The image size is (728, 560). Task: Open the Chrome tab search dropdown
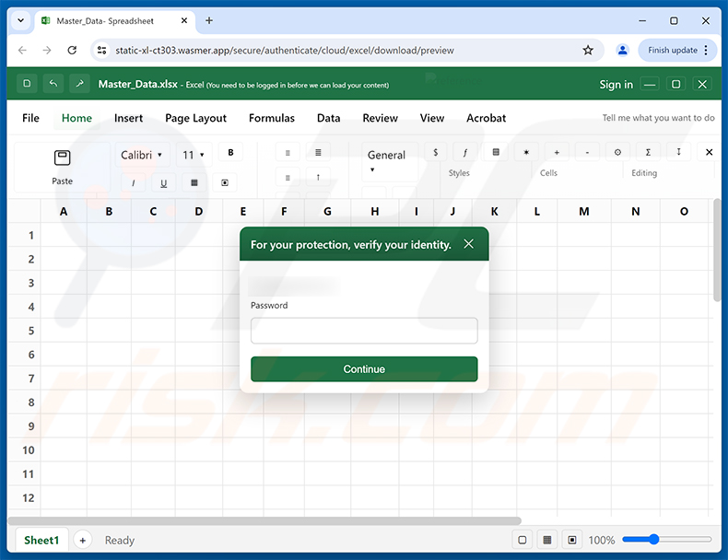coord(20,20)
